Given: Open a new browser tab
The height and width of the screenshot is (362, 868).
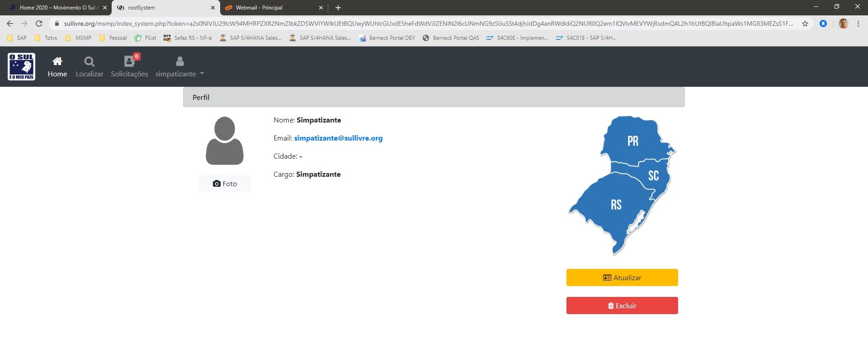Looking at the screenshot, I should (338, 8).
